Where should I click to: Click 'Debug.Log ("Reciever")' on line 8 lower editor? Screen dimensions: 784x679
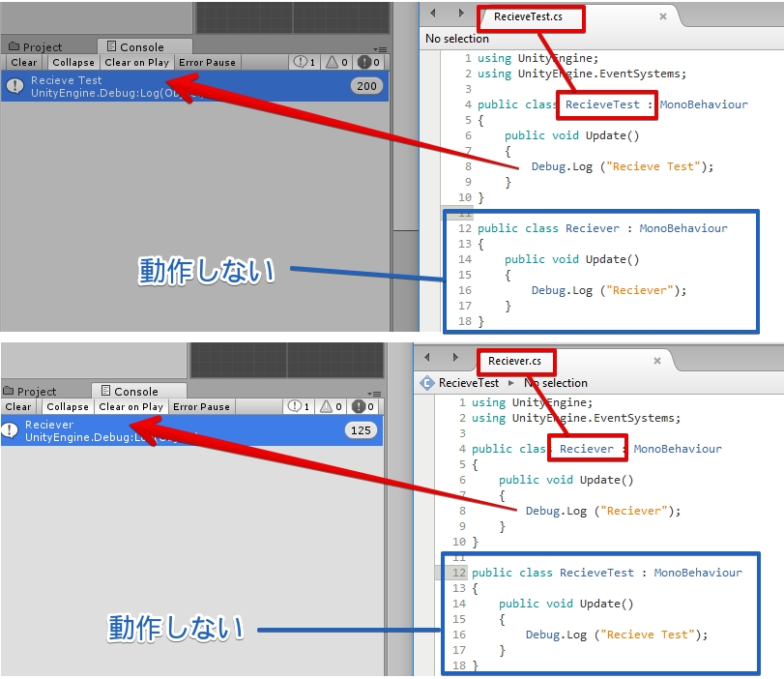coord(603,511)
